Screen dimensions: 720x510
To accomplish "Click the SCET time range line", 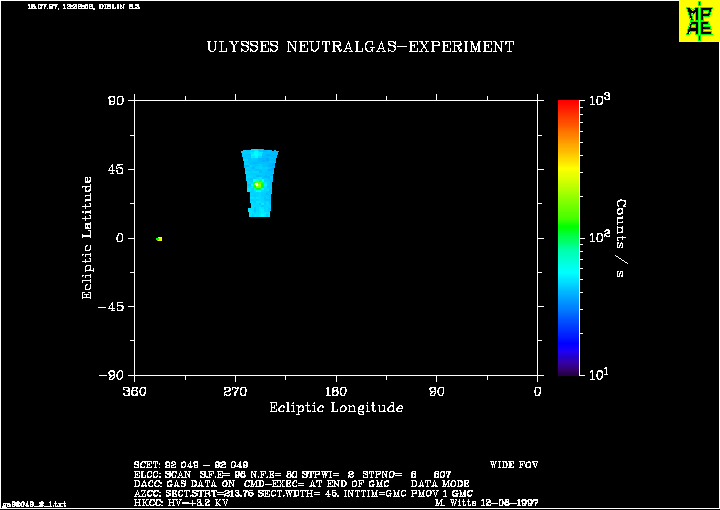I will [x=191, y=465].
